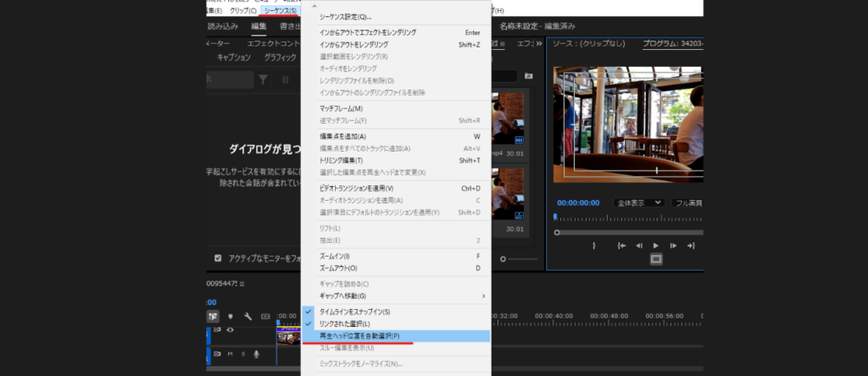Click the timeline wrench settings icon

point(248,317)
